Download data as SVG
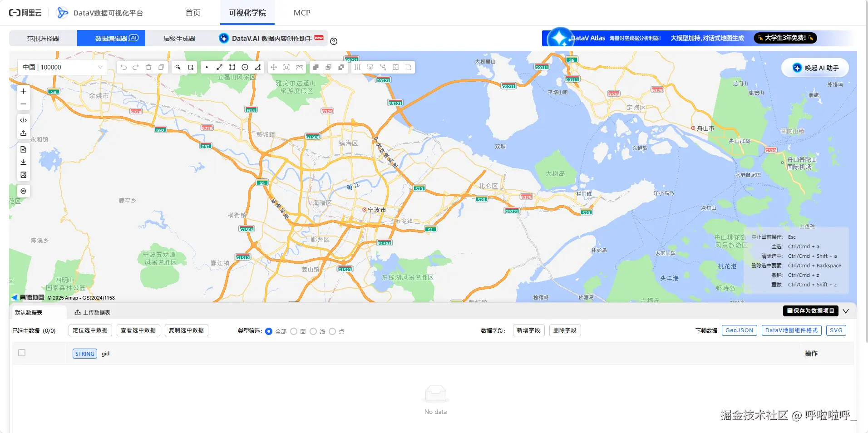The image size is (868, 433). [x=836, y=330]
